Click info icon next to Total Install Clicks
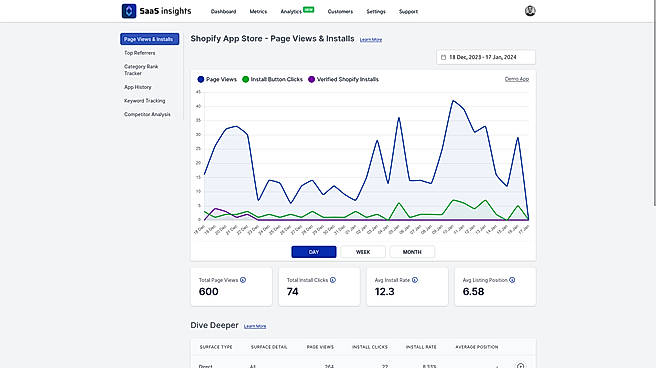Image resolution: width=656 pixels, height=368 pixels. [x=333, y=280]
